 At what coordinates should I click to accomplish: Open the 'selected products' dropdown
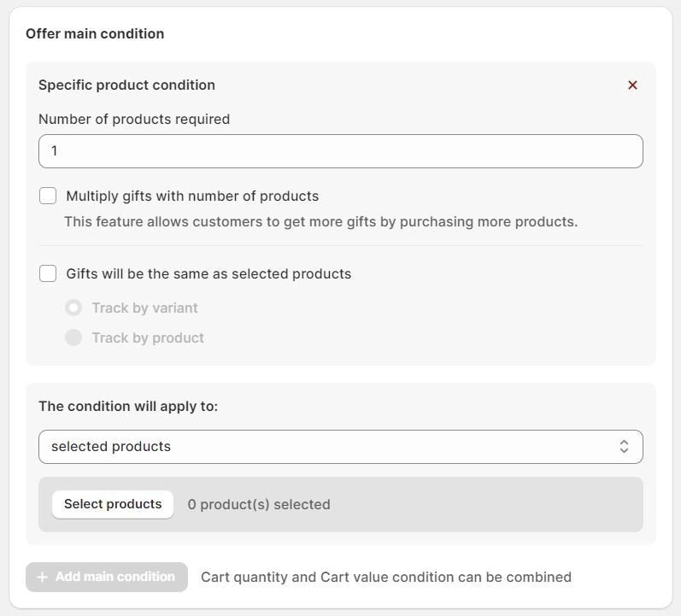coord(340,447)
